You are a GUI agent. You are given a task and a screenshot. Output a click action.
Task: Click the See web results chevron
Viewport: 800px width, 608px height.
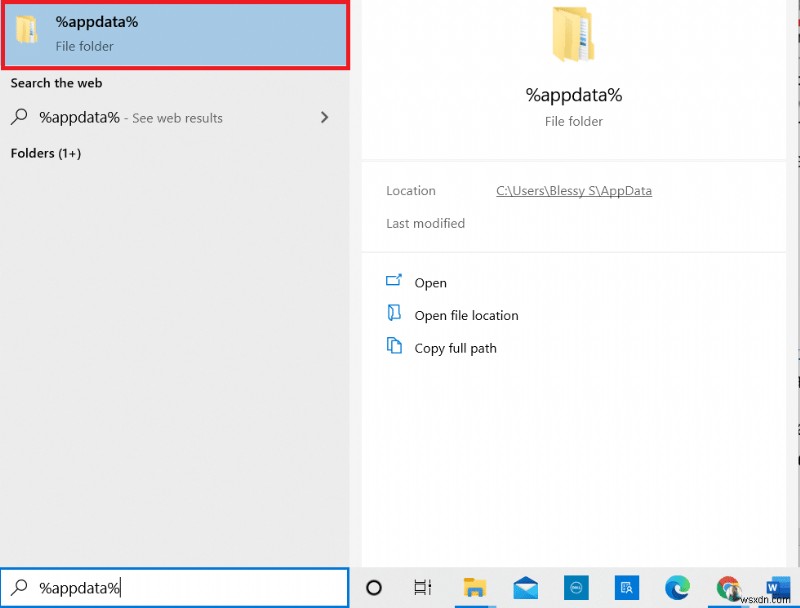(324, 117)
